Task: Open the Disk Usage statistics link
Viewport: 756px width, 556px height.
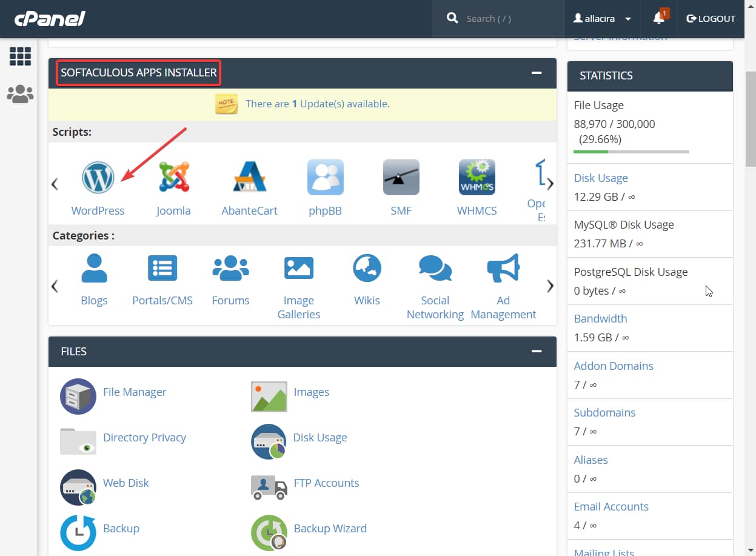Action: 600,178
